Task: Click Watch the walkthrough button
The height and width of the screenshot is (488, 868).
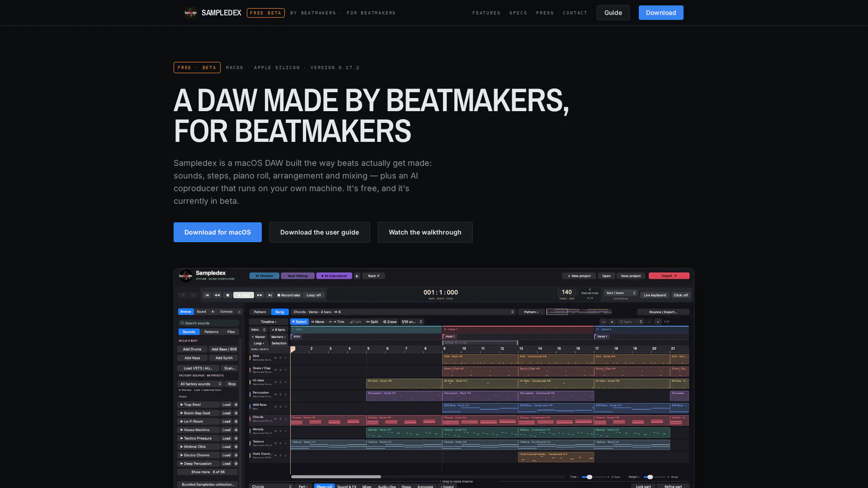Action: coord(425,232)
